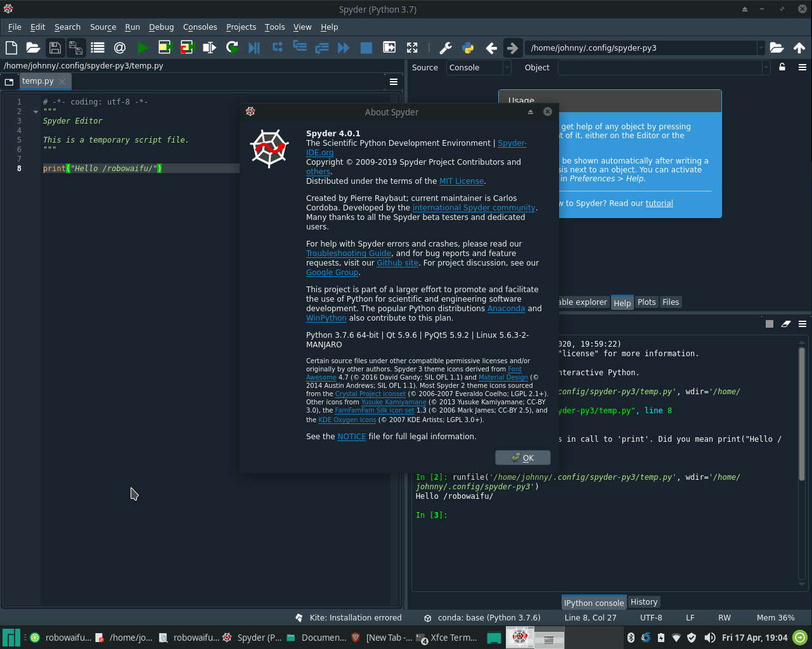Create a new file with the toolbar icon

pyautogui.click(x=11, y=48)
